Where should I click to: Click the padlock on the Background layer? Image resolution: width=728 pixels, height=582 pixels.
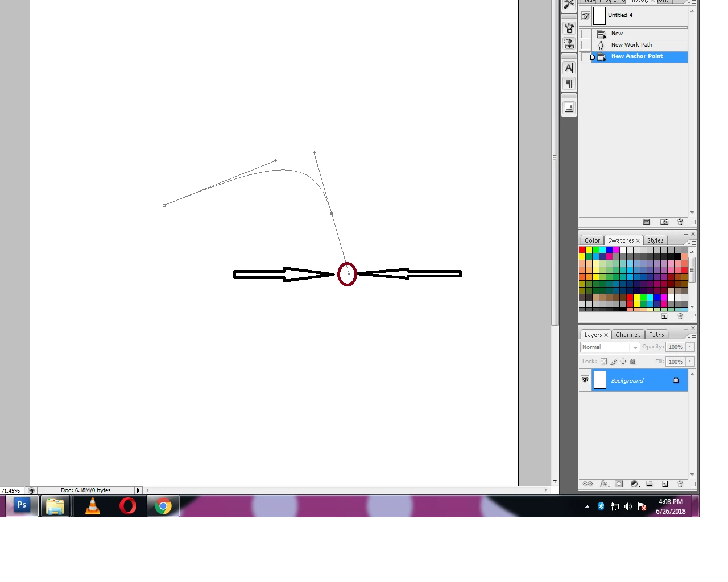pos(676,380)
